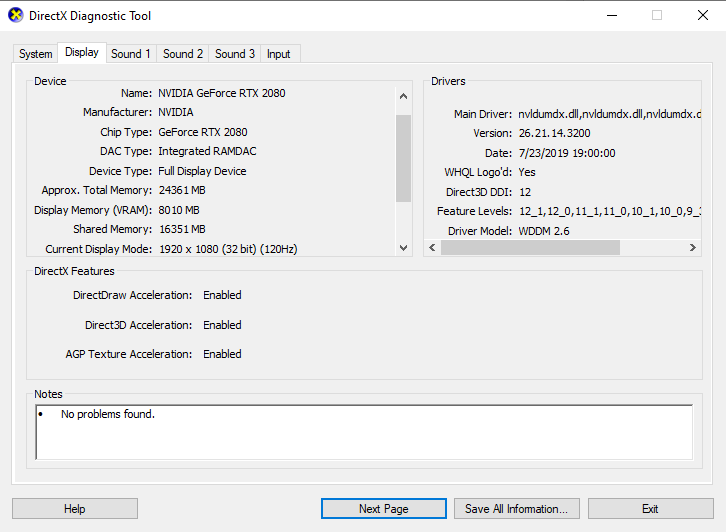The height and width of the screenshot is (532, 726).
Task: Click Device Type value 'Full Display Device'
Action: [202, 171]
